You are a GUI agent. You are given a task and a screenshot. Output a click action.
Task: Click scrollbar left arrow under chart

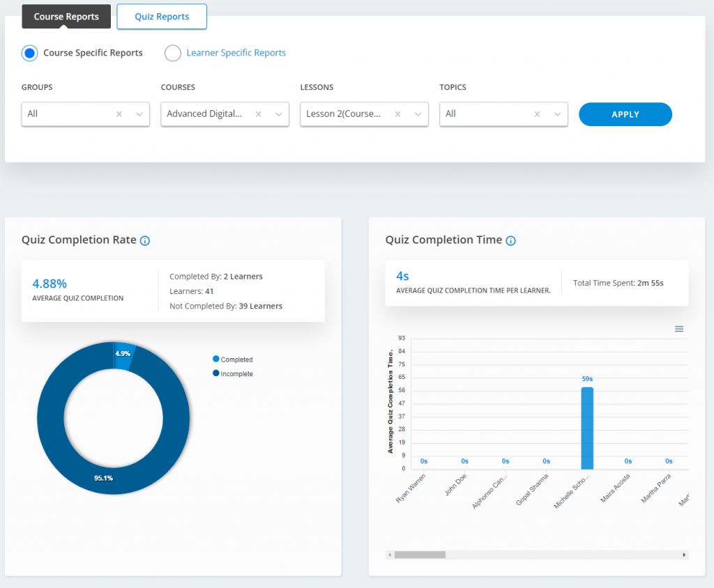tap(390, 555)
